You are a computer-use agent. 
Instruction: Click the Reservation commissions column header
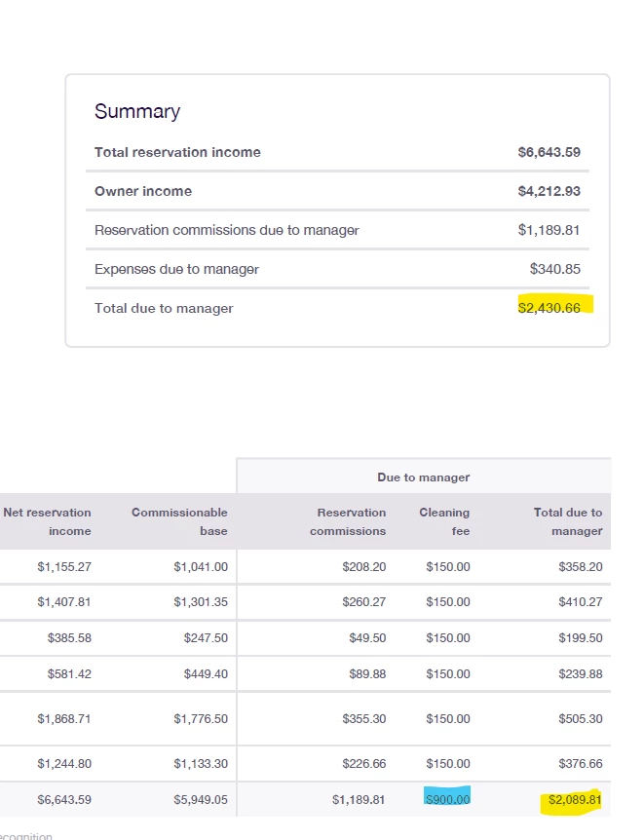(x=351, y=521)
